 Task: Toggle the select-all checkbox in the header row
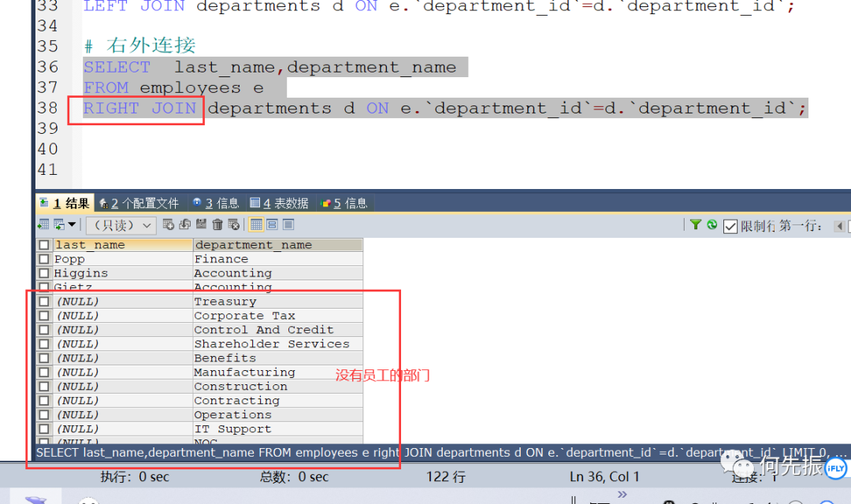pyautogui.click(x=44, y=245)
